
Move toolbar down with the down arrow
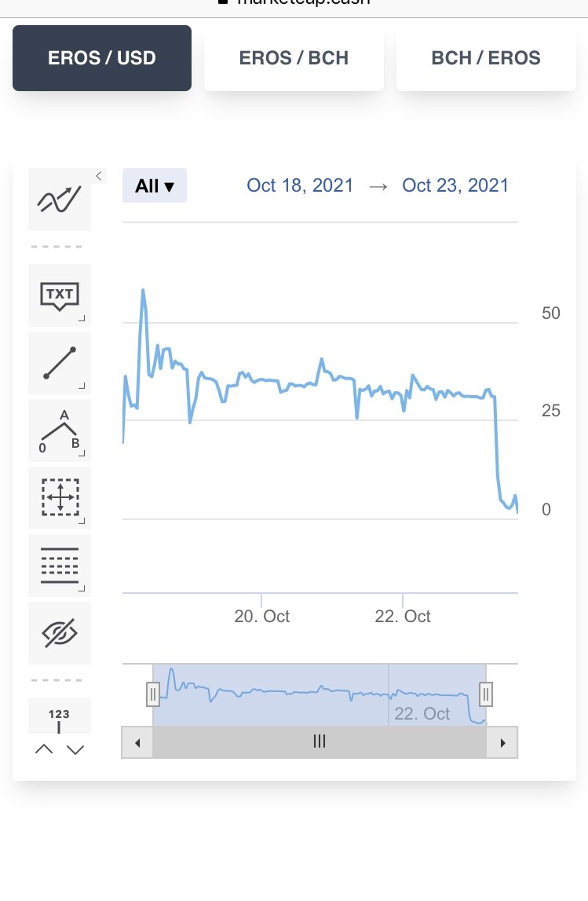pos(75,749)
